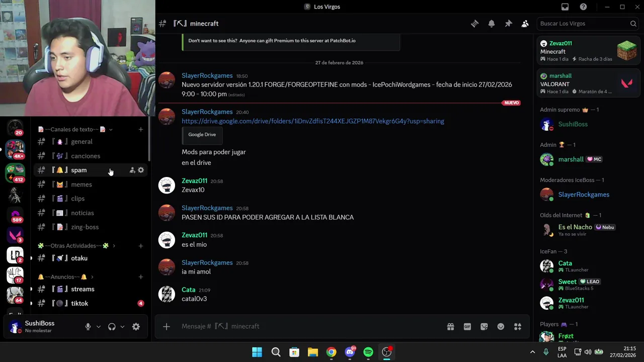Open the streams channel
Image resolution: width=644 pixels, height=362 pixels.
point(91,289)
